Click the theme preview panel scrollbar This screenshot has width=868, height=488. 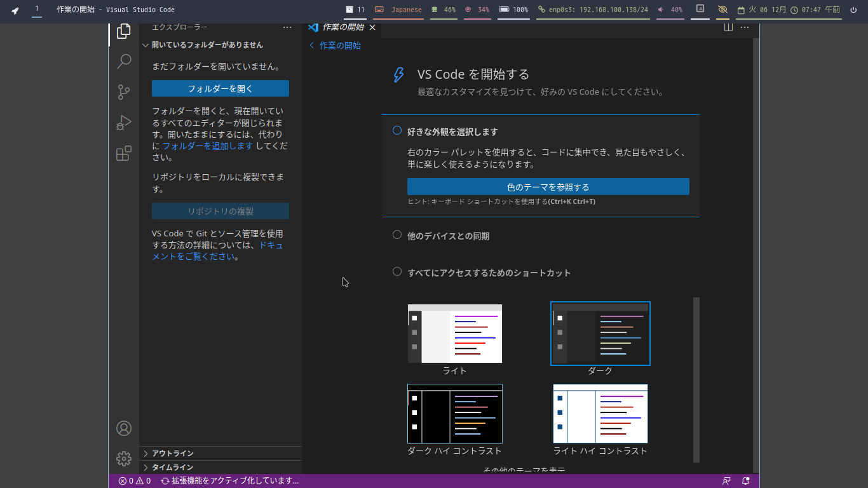[x=696, y=379]
